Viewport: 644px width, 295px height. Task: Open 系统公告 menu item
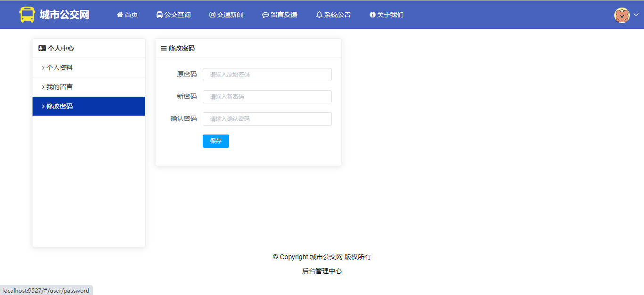click(333, 15)
